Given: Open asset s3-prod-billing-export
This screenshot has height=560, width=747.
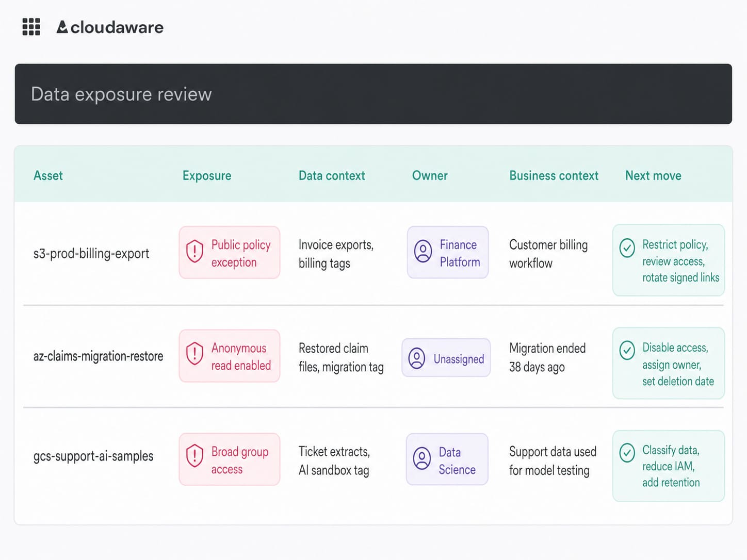Looking at the screenshot, I should (x=91, y=254).
